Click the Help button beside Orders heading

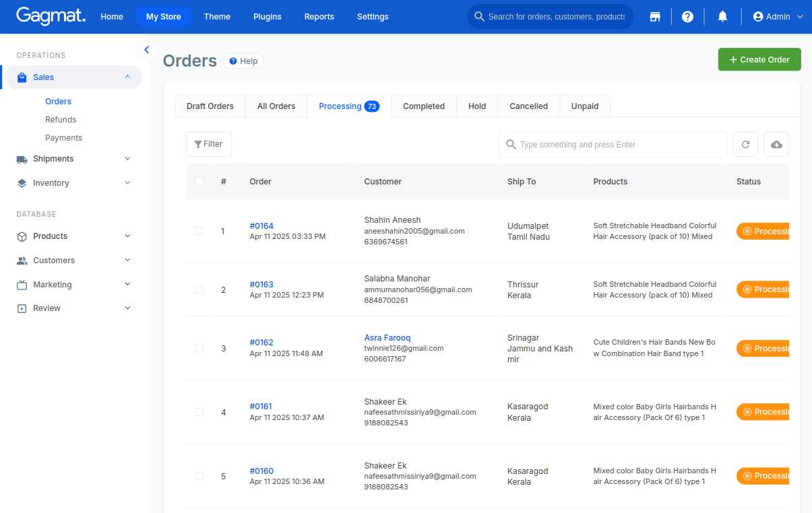243,61
